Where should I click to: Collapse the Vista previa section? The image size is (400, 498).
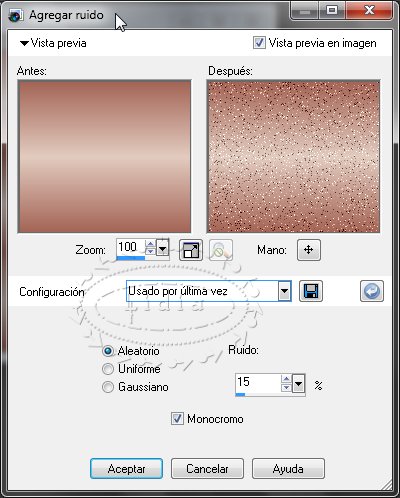tap(24, 43)
